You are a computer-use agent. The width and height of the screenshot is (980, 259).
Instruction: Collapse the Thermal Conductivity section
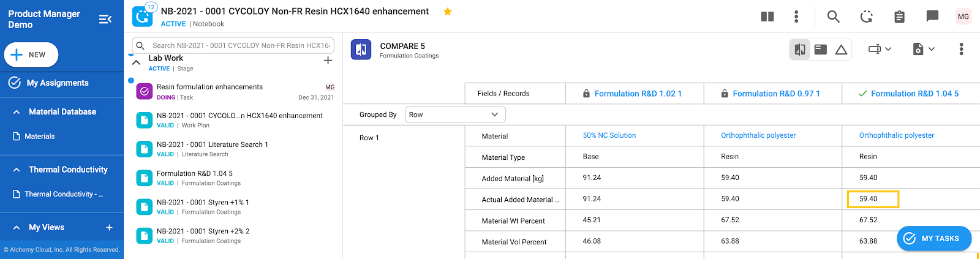tap(16, 170)
